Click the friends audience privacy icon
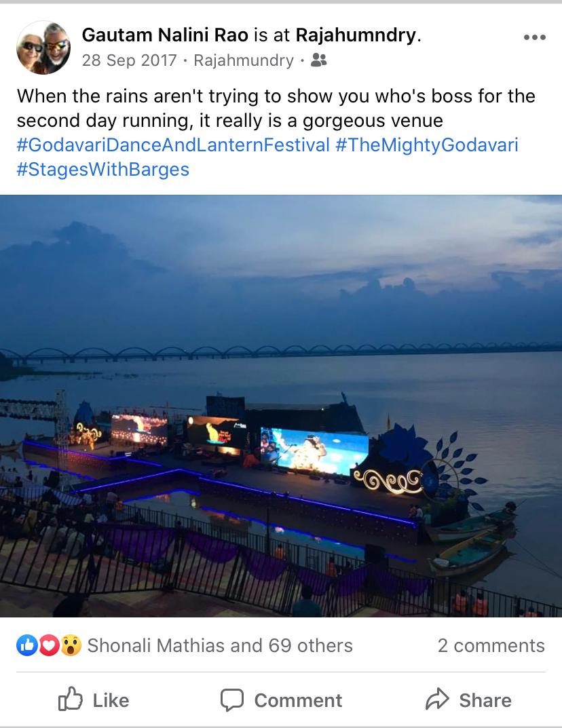562x728 pixels. (x=318, y=61)
